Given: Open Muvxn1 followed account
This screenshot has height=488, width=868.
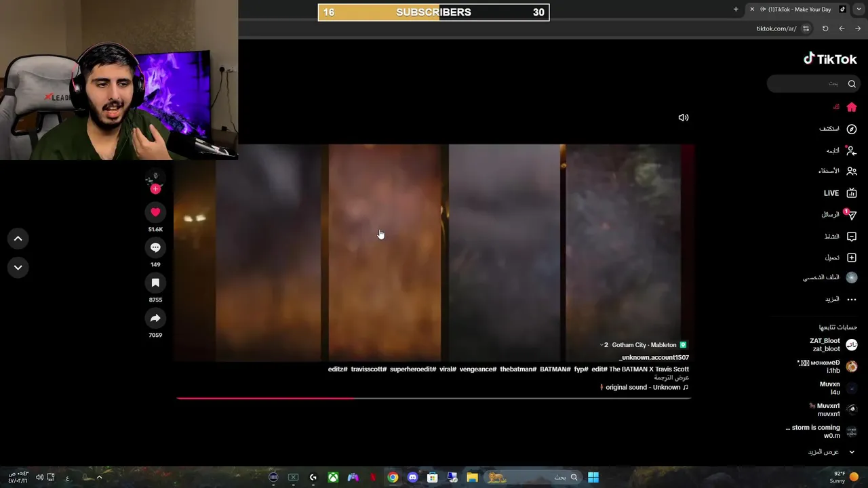Looking at the screenshot, I should (x=834, y=410).
